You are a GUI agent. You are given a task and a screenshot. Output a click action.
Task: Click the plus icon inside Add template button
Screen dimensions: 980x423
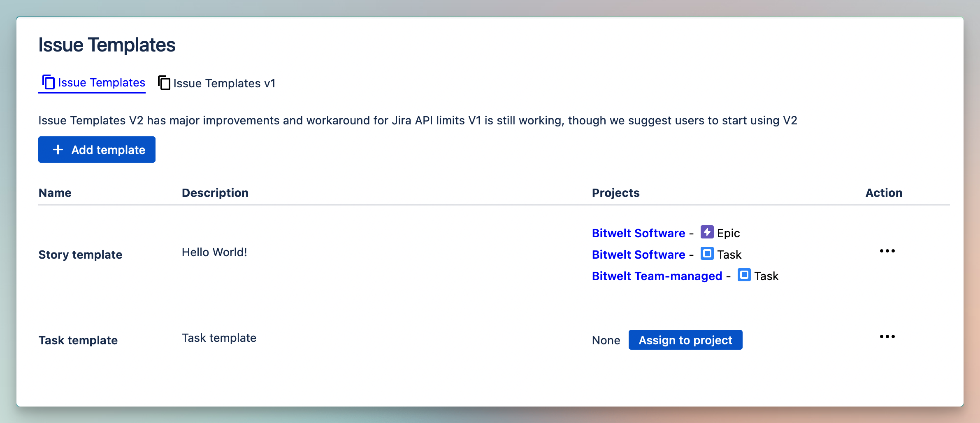[57, 149]
